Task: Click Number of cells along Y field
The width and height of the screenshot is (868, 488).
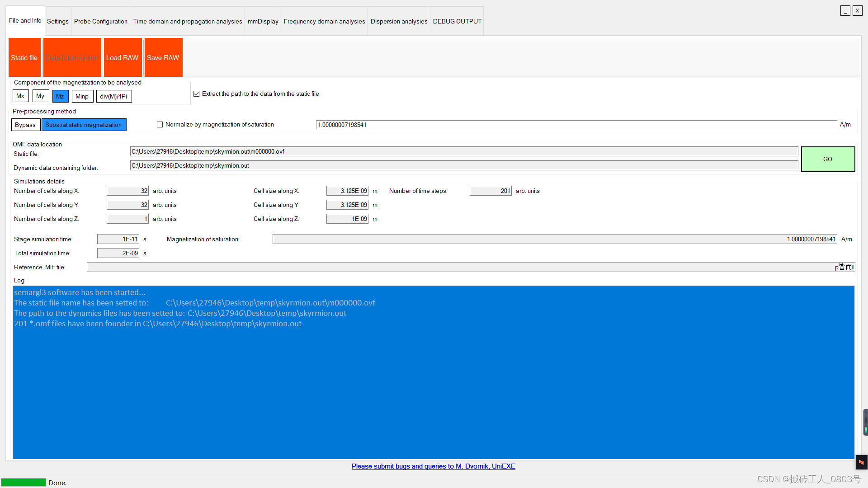Action: tap(127, 205)
